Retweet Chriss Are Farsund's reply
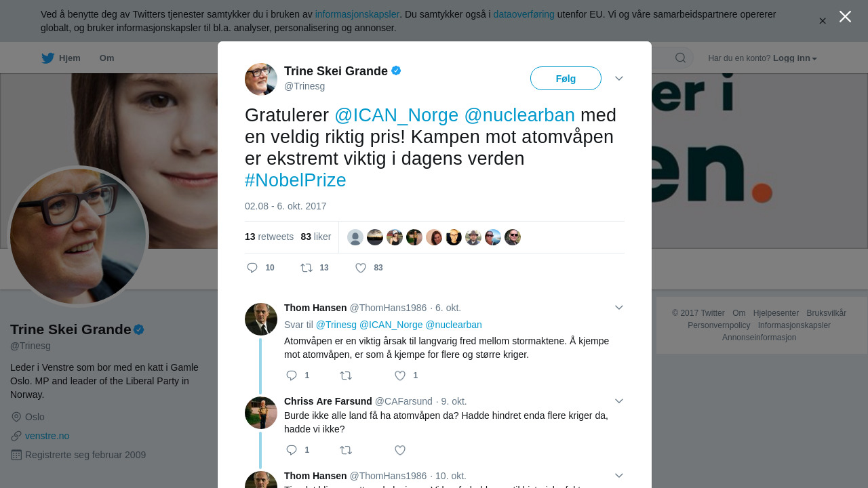868x488 pixels. point(346,450)
